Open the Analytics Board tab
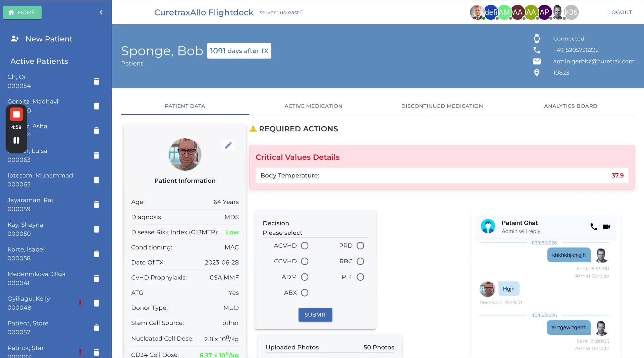The height and width of the screenshot is (358, 644). point(571,106)
